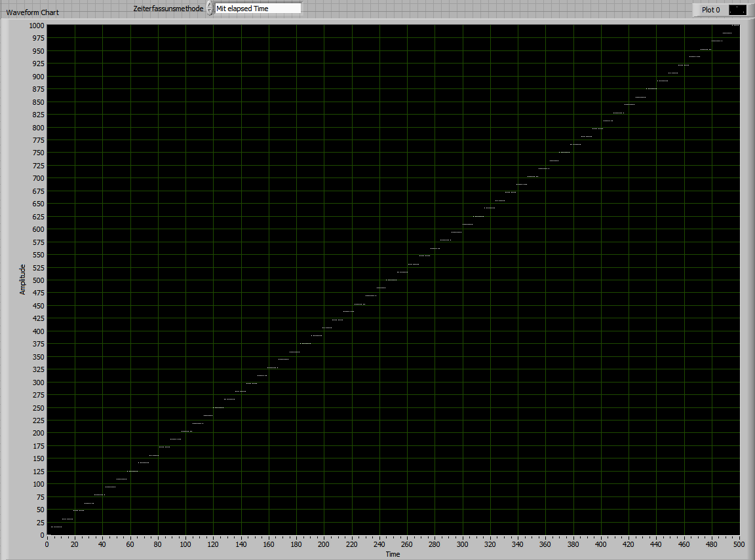Click Amplitude axis value 375
Screen dimensions: 755x560
(39, 343)
